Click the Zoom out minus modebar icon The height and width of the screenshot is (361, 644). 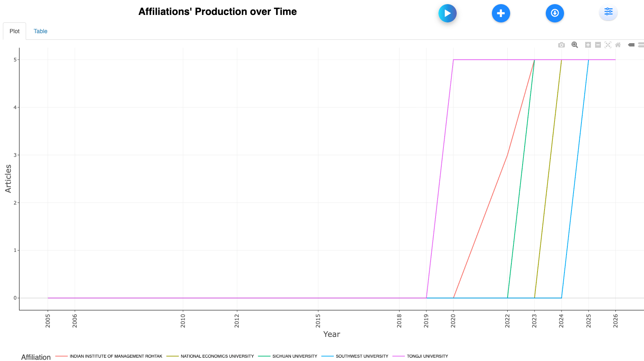click(598, 45)
